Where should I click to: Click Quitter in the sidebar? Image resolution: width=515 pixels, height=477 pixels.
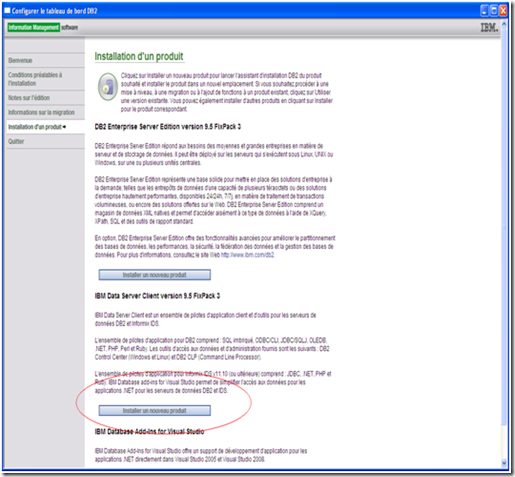coord(16,141)
